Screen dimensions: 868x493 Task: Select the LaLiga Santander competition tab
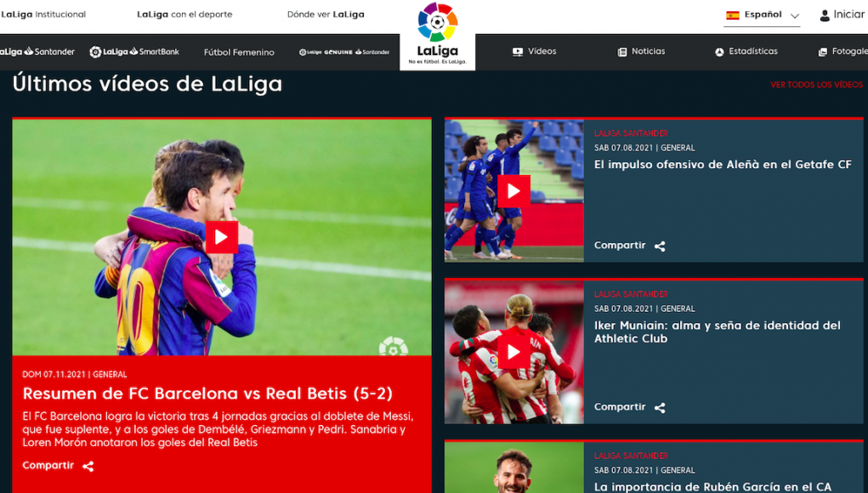pyautogui.click(x=37, y=52)
